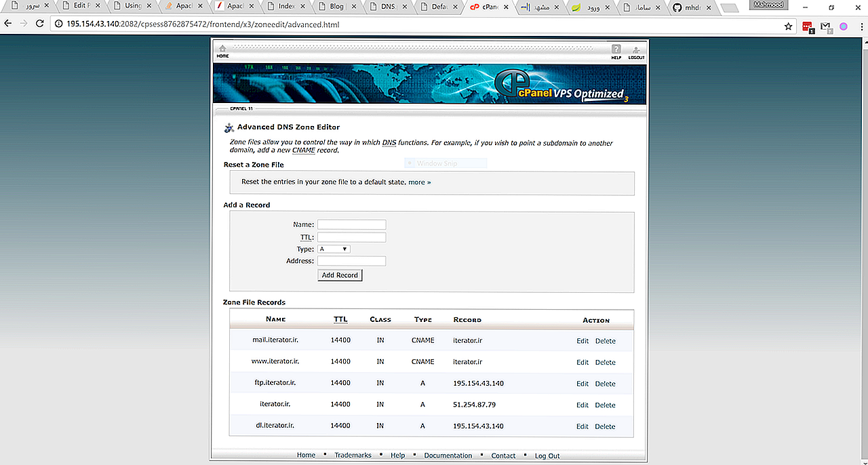
Task: Open the cPanel Help icon
Action: (616, 49)
